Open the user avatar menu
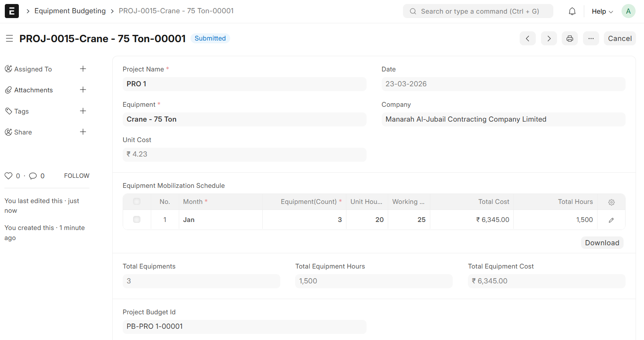644x340 pixels. coord(628,11)
